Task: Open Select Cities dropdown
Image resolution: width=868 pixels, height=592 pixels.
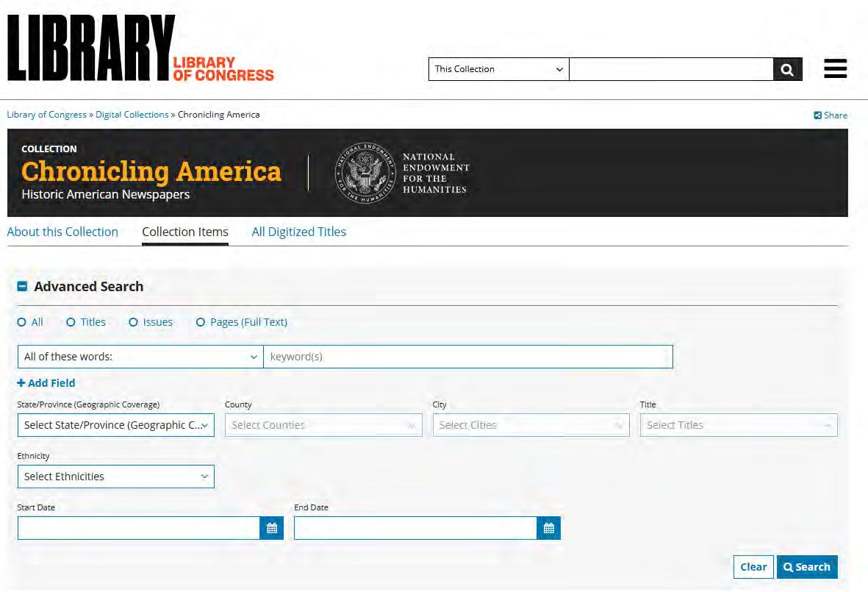Action: click(531, 425)
